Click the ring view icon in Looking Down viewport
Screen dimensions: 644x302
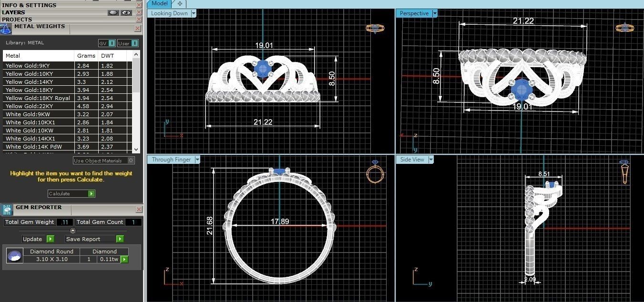pyautogui.click(x=375, y=28)
